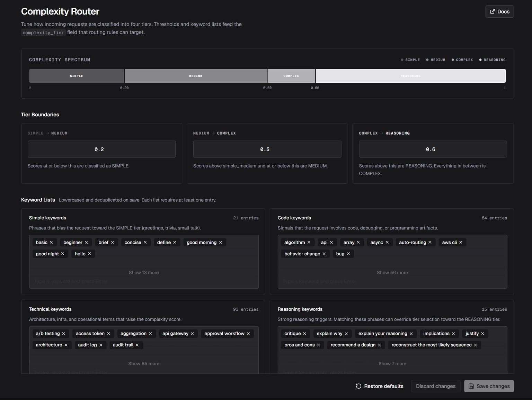Remove the 'implications' keyword

coord(453,334)
